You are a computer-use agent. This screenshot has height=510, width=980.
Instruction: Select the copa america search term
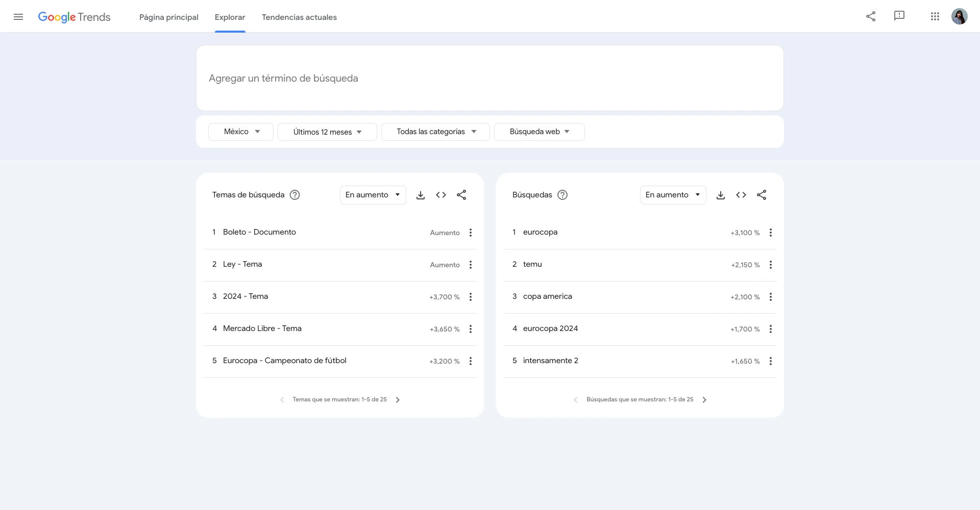(x=547, y=296)
